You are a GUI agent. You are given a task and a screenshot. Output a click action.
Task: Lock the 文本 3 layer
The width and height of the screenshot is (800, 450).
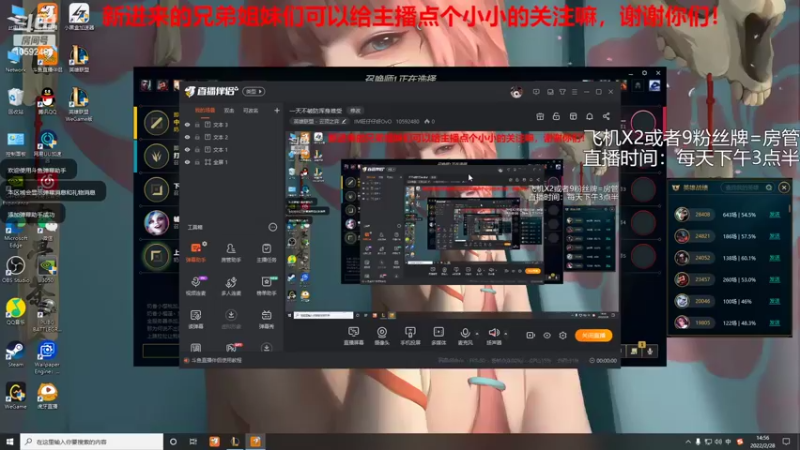tap(197, 124)
